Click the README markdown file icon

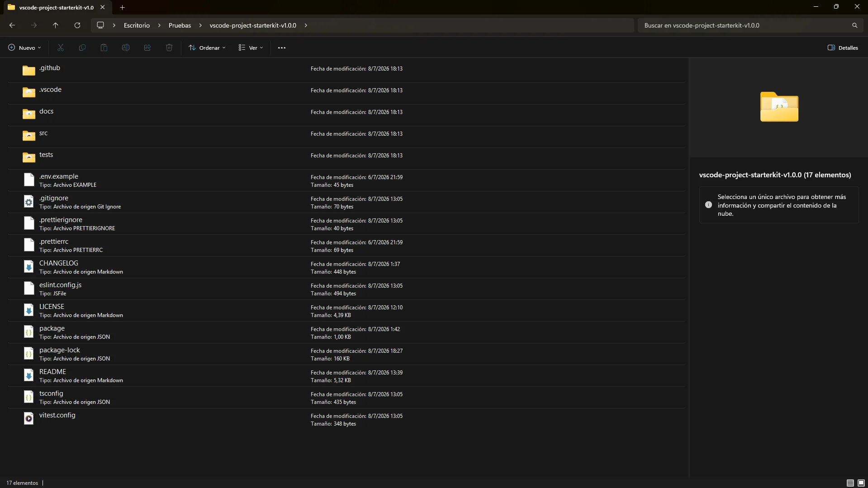(x=29, y=375)
